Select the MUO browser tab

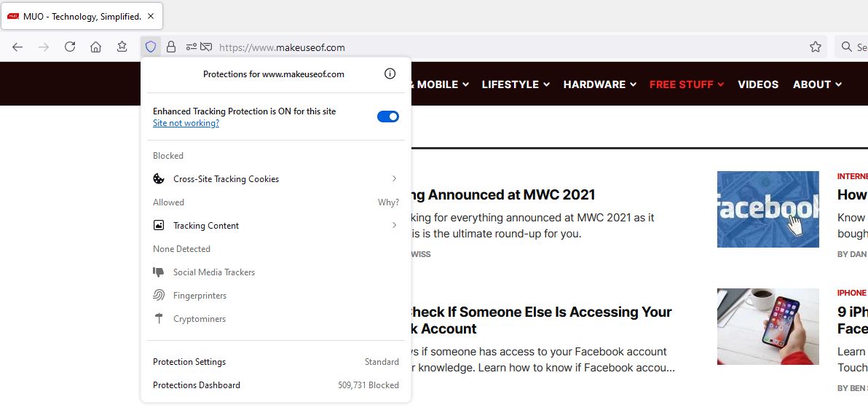coord(82,16)
